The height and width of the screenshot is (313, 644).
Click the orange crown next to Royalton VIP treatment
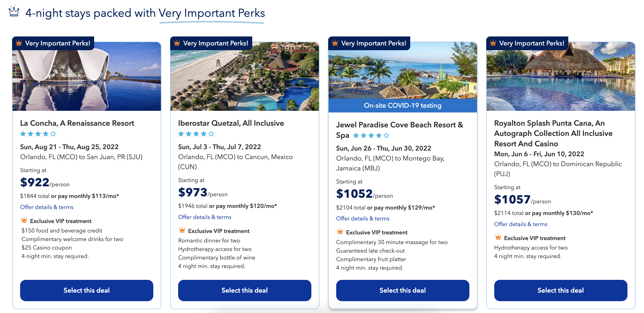pos(498,237)
